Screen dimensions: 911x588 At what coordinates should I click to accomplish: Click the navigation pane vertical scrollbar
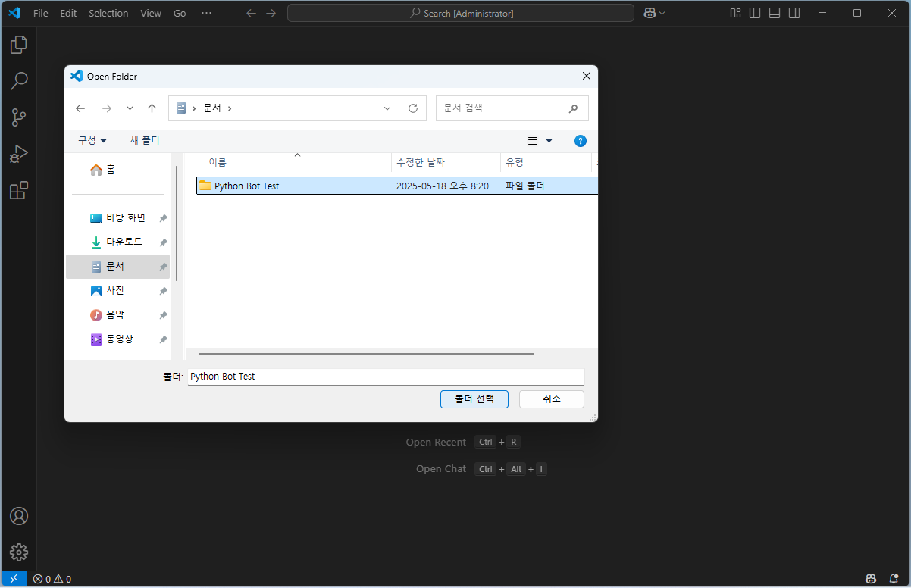177,224
